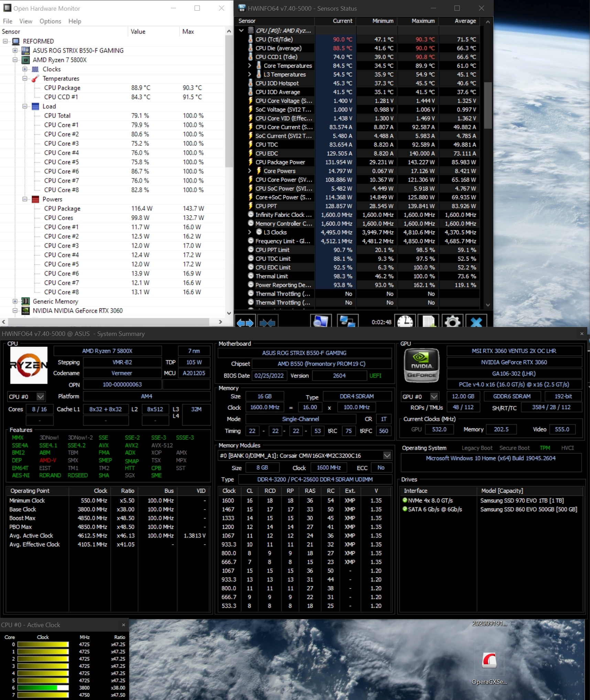Click the Generic Memory chip icon

(x=25, y=302)
